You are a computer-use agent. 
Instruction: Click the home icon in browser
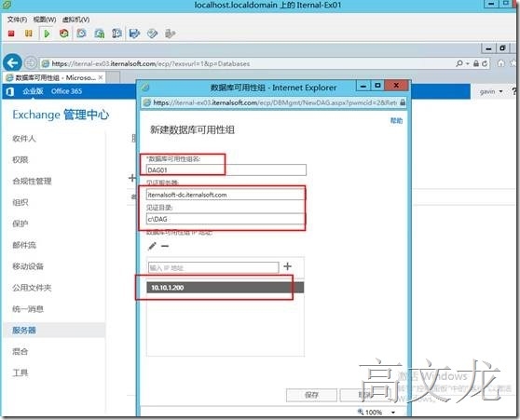(501, 63)
